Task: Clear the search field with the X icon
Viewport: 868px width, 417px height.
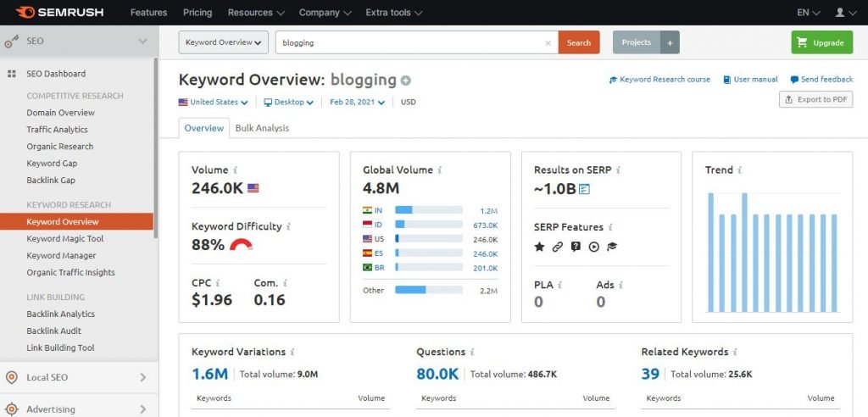Action: point(548,42)
